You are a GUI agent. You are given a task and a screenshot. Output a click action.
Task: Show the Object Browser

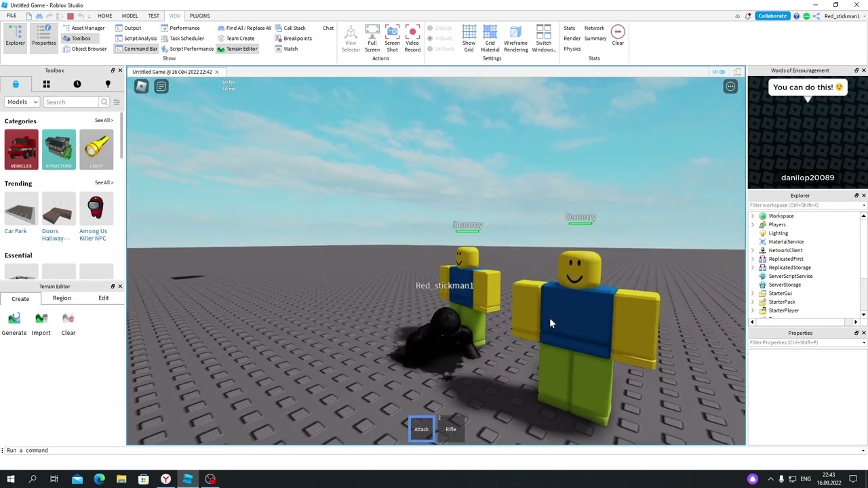(x=85, y=49)
